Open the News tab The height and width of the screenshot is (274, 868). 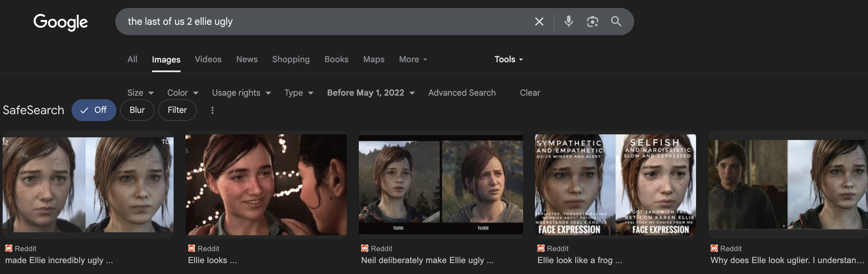click(247, 59)
